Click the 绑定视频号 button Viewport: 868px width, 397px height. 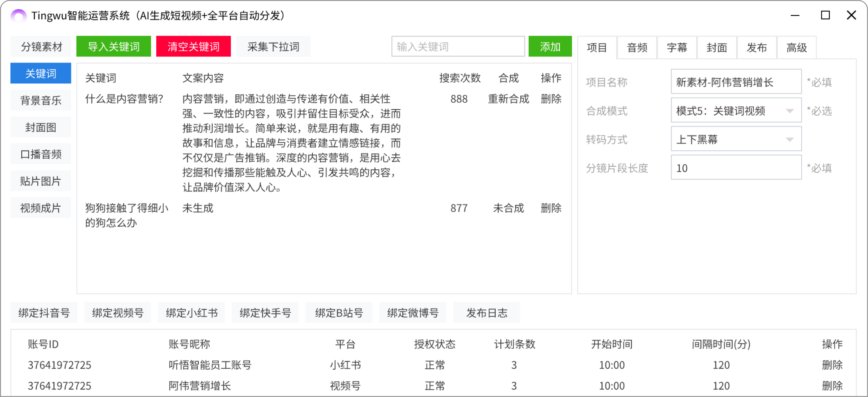(x=118, y=313)
